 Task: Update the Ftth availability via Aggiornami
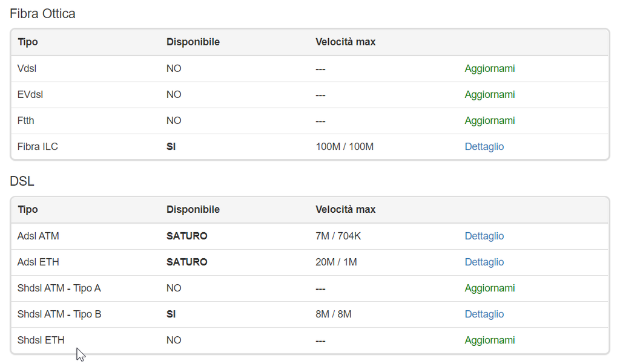pyautogui.click(x=489, y=121)
